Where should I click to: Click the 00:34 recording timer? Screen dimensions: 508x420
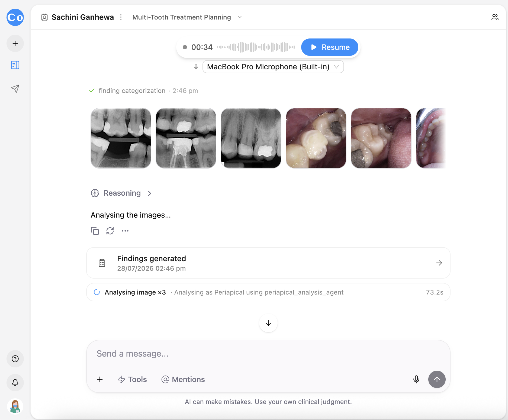[202, 47]
